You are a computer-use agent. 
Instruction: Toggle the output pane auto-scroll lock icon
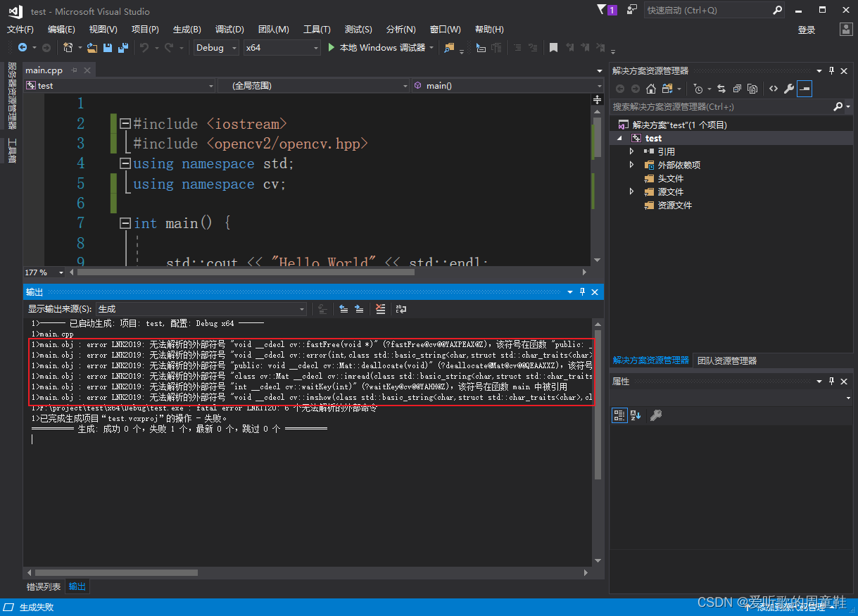point(324,309)
